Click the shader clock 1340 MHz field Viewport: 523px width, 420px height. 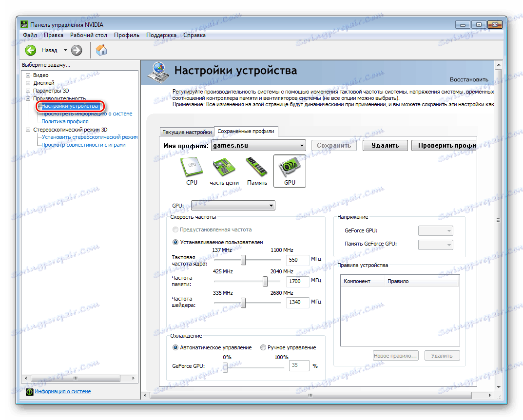[x=297, y=303]
